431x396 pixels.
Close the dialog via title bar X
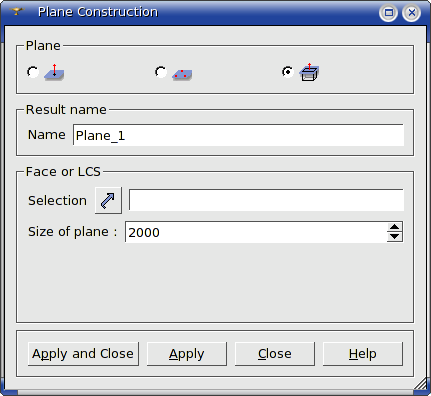[x=412, y=13]
